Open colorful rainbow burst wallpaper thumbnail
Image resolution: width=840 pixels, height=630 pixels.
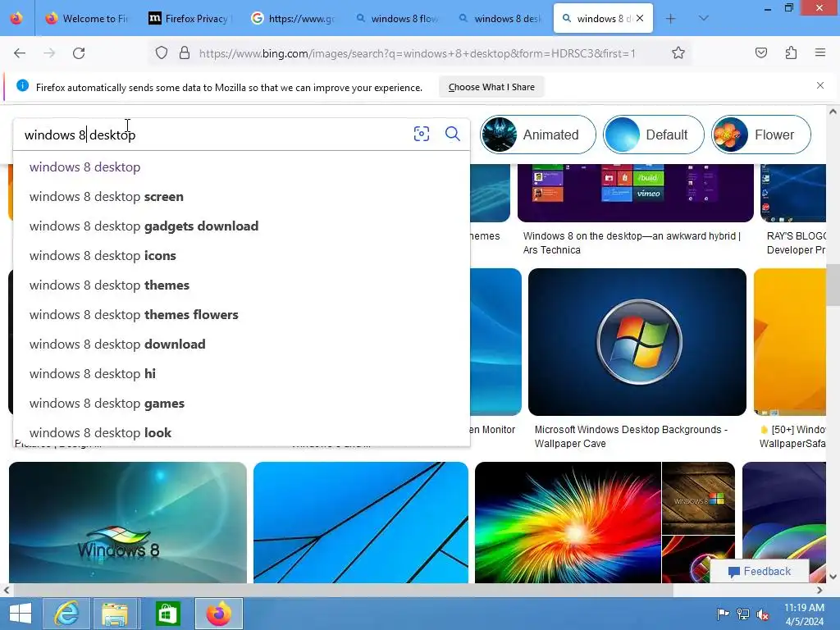click(x=568, y=523)
